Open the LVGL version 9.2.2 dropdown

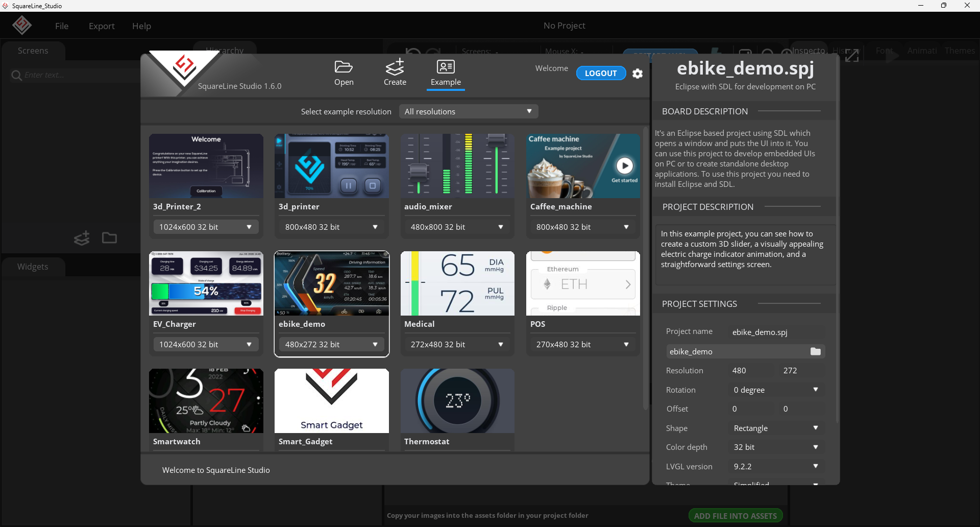click(777, 466)
